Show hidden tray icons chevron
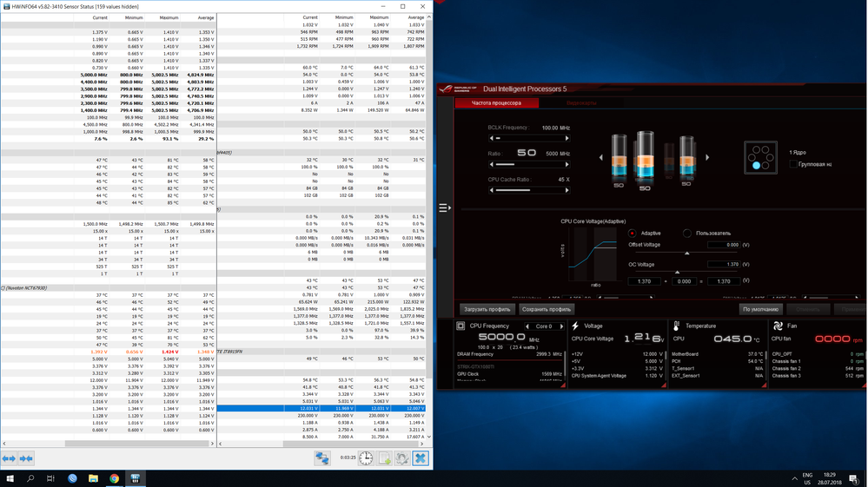 pos(794,478)
